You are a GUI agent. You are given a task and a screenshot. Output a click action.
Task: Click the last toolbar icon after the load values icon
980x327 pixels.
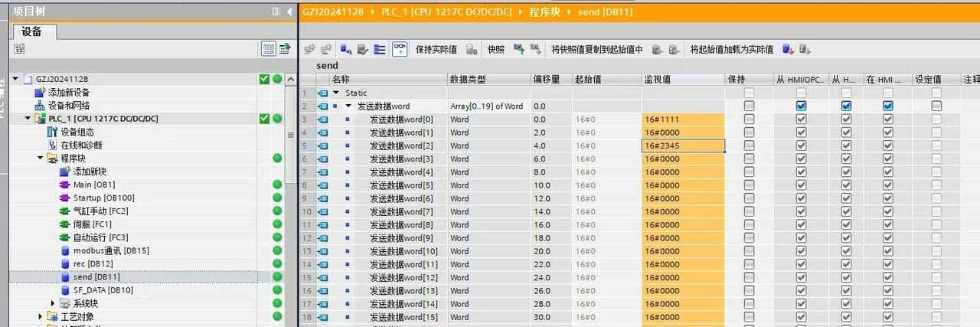pos(805,49)
